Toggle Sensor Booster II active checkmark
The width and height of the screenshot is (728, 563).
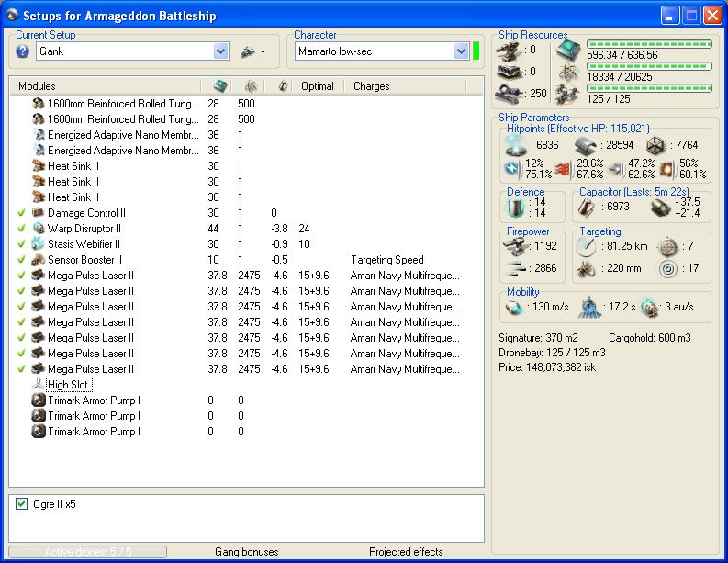point(20,260)
